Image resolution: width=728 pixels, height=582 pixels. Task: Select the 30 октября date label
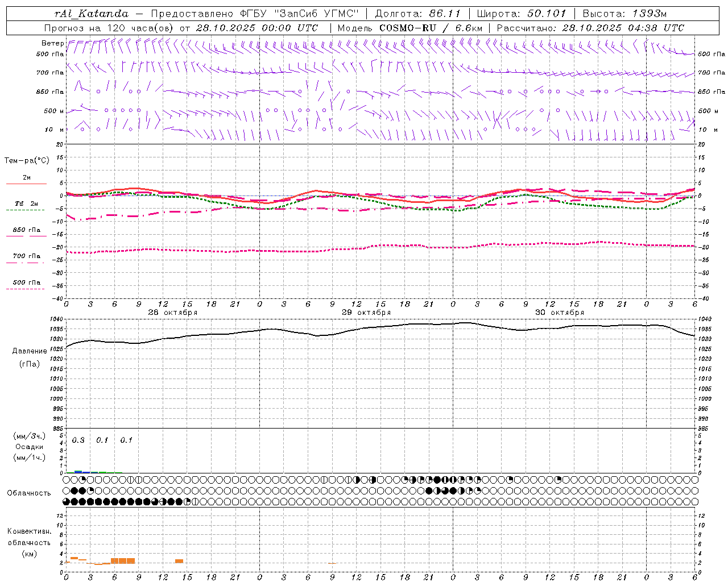tap(560, 313)
